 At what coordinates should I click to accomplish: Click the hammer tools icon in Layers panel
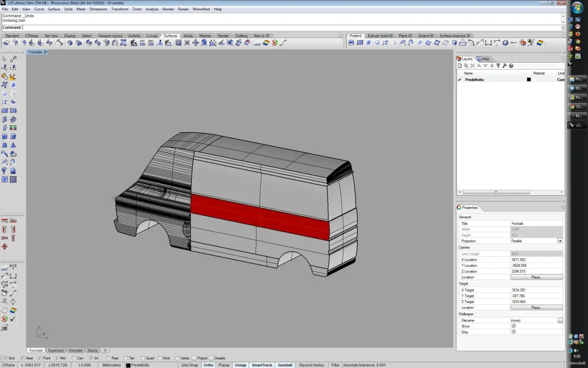504,66
